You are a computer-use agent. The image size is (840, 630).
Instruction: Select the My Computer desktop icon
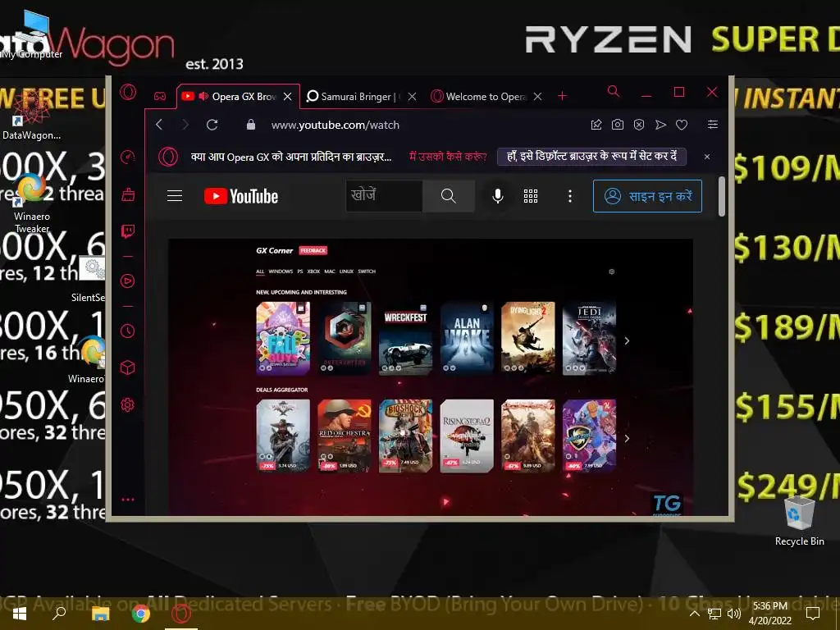(x=31, y=36)
